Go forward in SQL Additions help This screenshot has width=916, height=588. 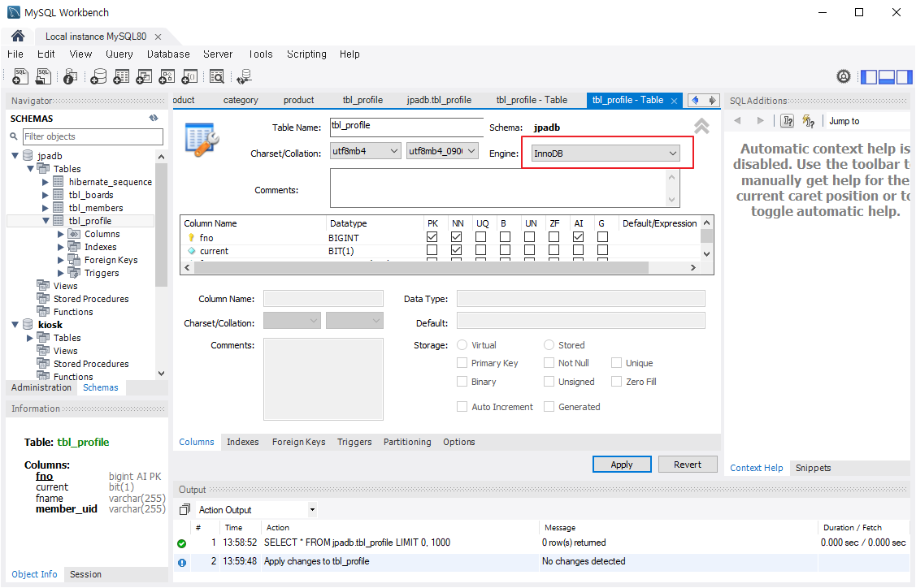tap(760, 121)
